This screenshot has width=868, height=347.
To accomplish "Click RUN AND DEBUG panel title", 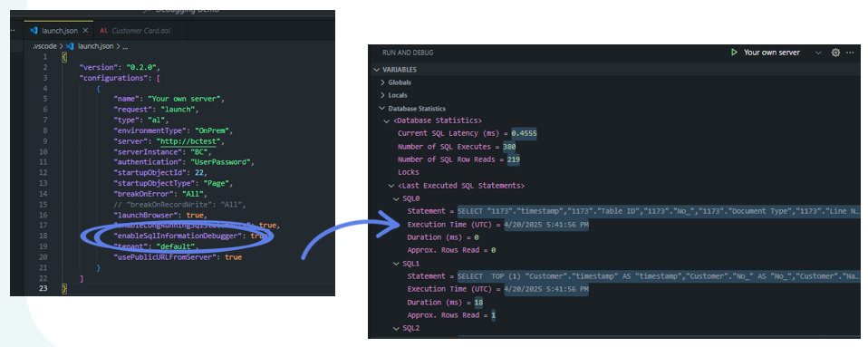I will click(x=408, y=53).
